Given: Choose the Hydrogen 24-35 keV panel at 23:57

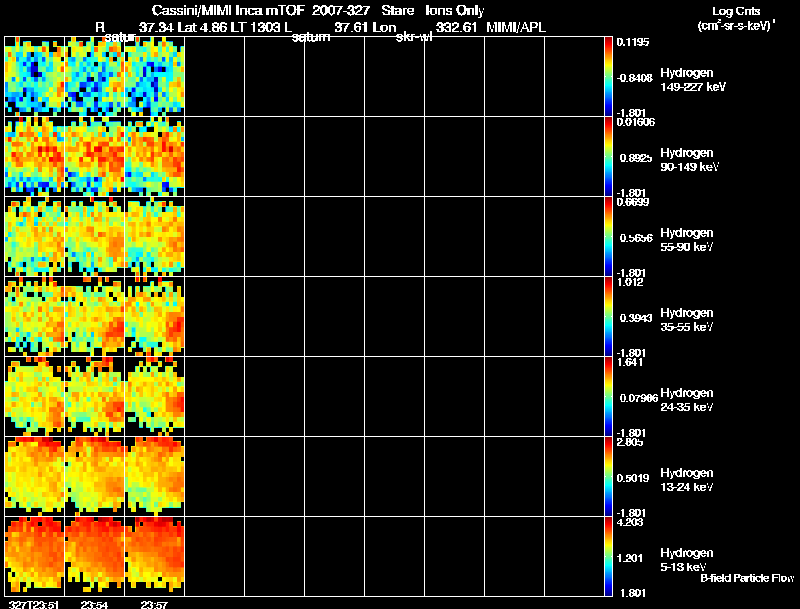Looking at the screenshot, I should (x=155, y=397).
